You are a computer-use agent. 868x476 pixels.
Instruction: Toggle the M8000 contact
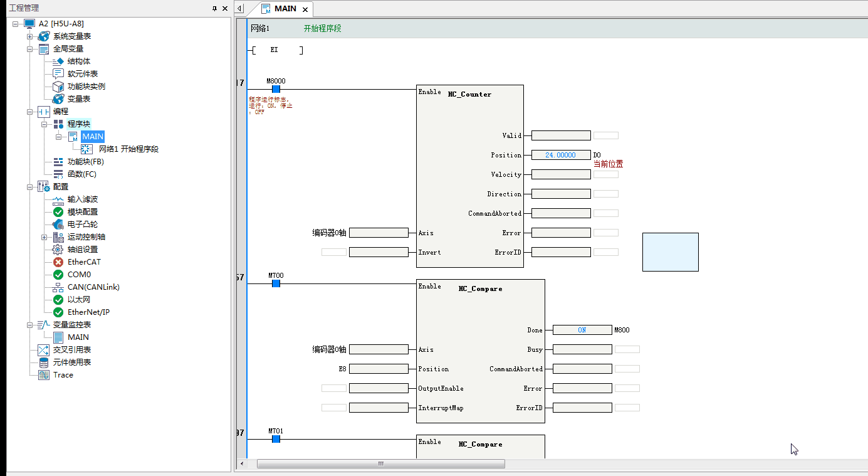(276, 89)
